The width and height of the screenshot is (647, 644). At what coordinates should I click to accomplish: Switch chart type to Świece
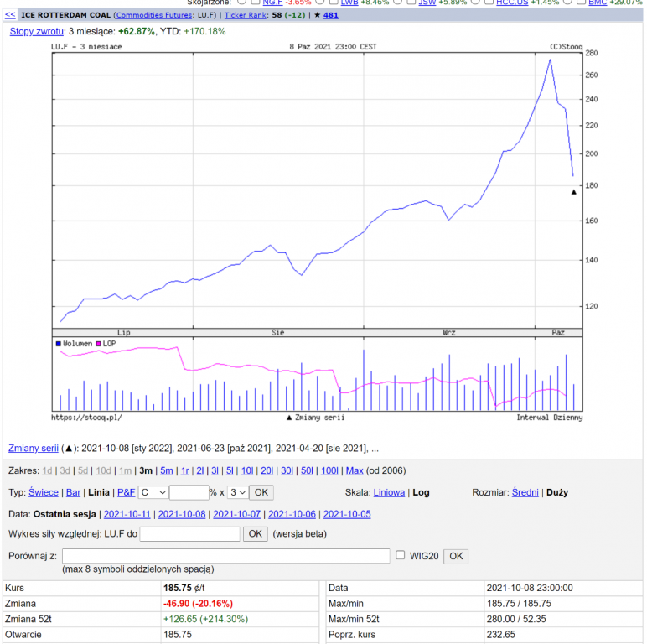(x=44, y=492)
